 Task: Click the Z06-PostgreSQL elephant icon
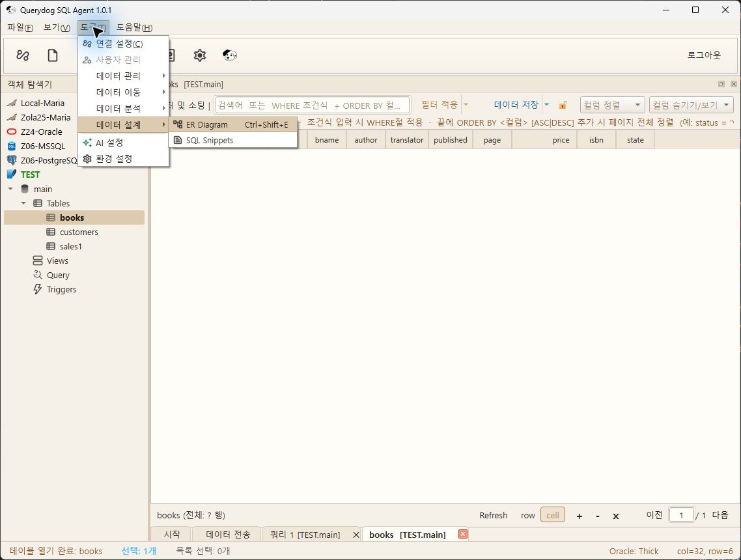(x=12, y=160)
